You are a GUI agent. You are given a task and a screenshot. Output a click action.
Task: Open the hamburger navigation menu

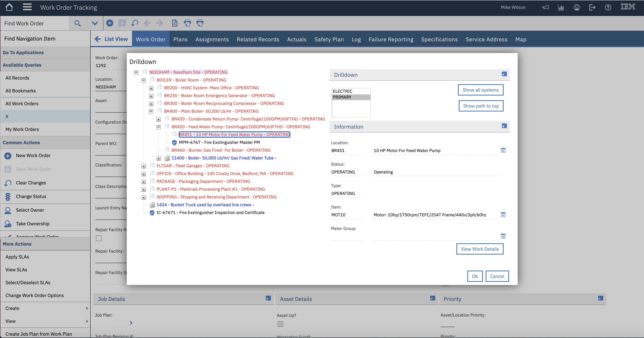pos(27,7)
